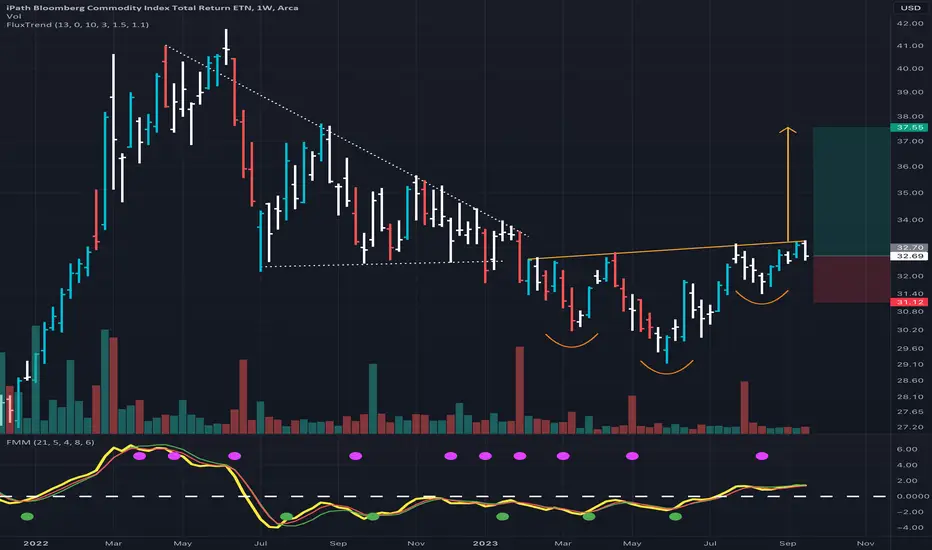Click the 36.00 price axis label
Viewport: 932px width, 550px height.
pos(910,166)
